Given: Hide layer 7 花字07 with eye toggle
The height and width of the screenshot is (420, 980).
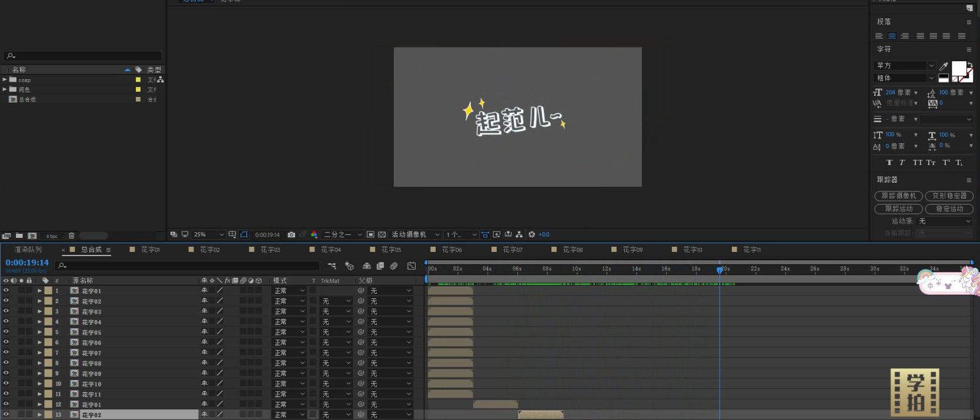Looking at the screenshot, I should pos(6,352).
